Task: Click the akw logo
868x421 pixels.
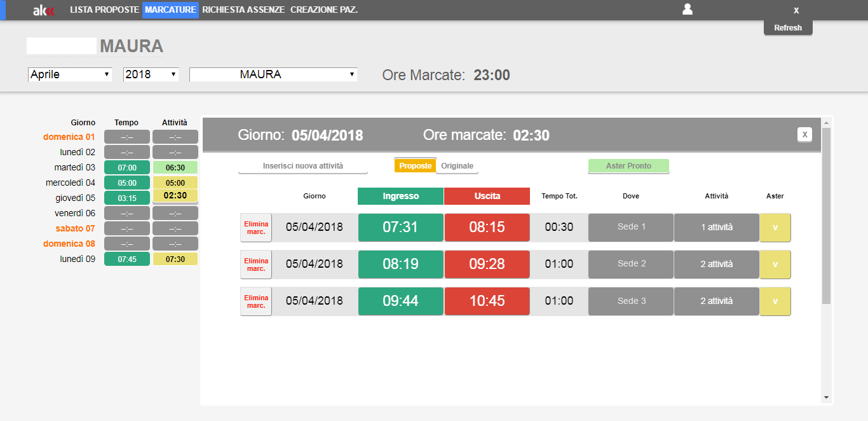Action: click(x=44, y=10)
